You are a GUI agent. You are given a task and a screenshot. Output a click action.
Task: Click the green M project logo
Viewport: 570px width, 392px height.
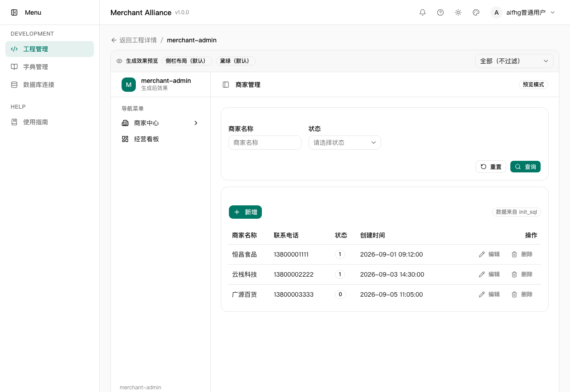pyautogui.click(x=129, y=85)
